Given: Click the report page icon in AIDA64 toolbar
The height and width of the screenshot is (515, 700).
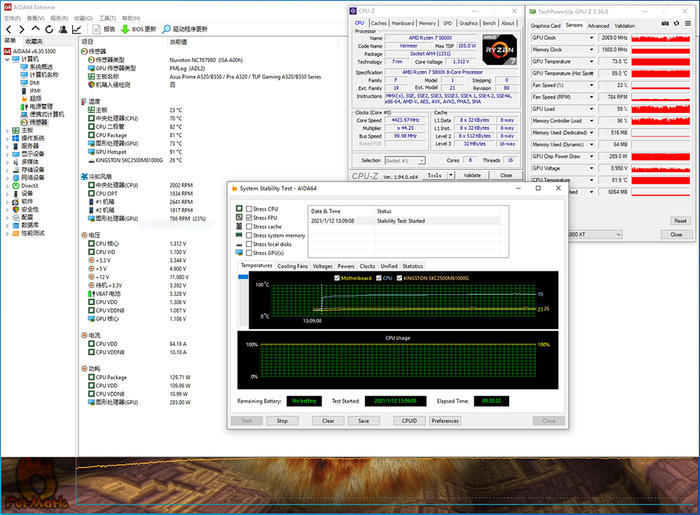Looking at the screenshot, I should (x=96, y=29).
